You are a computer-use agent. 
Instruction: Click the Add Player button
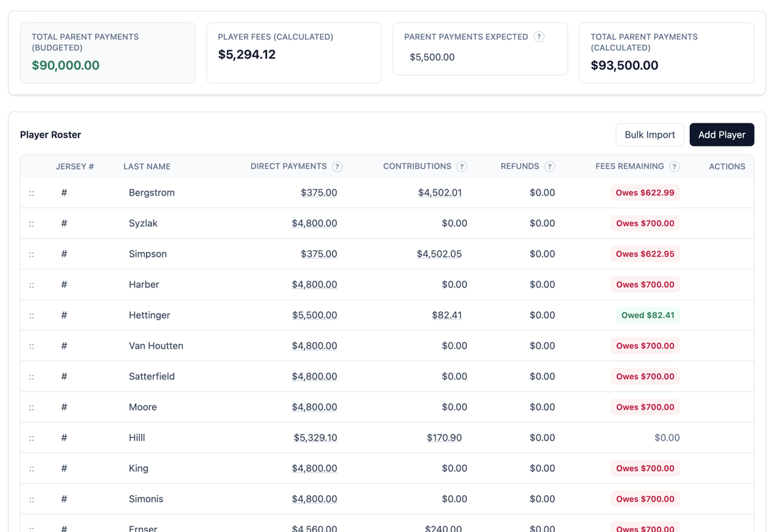pos(722,134)
